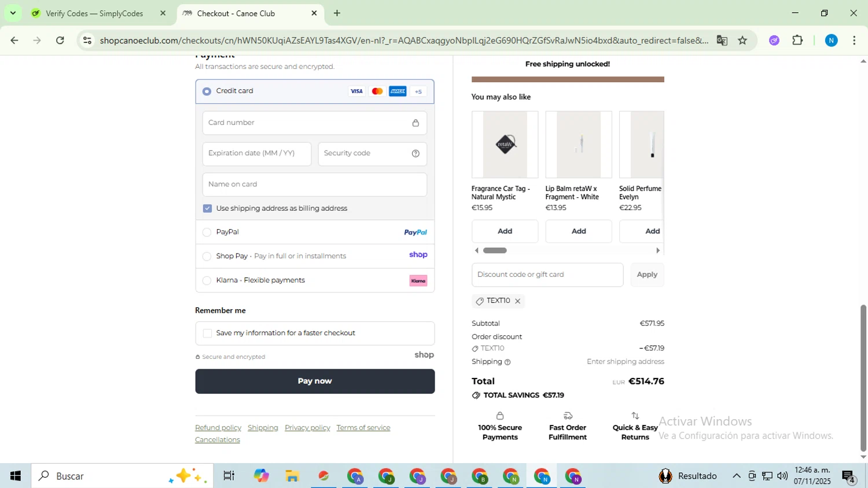Uncheck use shipping address as billing

(x=207, y=208)
